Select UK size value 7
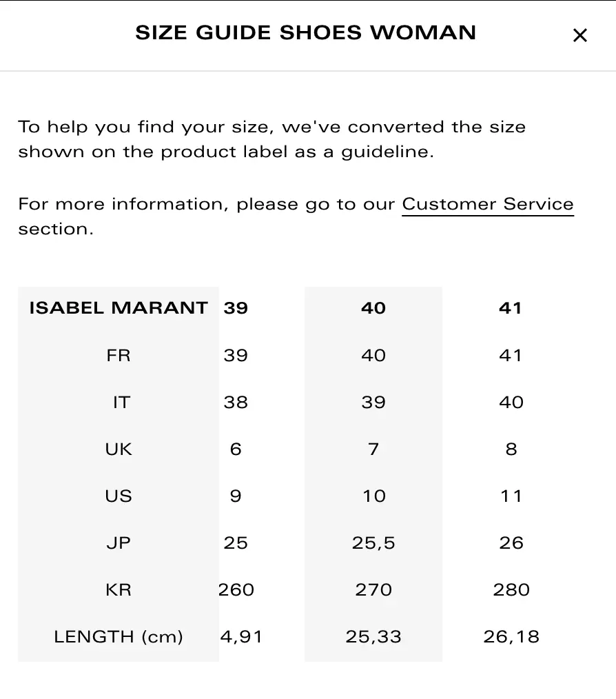Screen dimensions: 616x699 coord(373,449)
